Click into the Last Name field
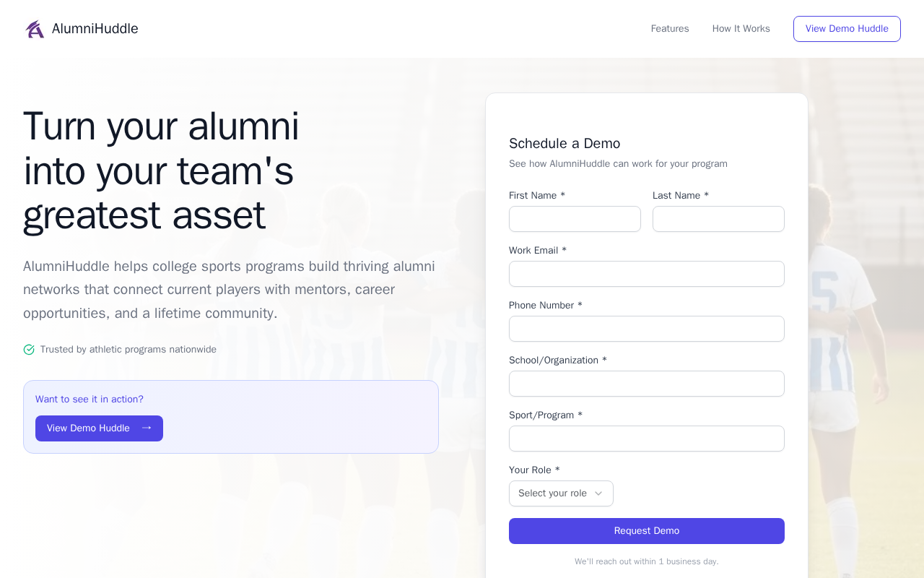 718,219
